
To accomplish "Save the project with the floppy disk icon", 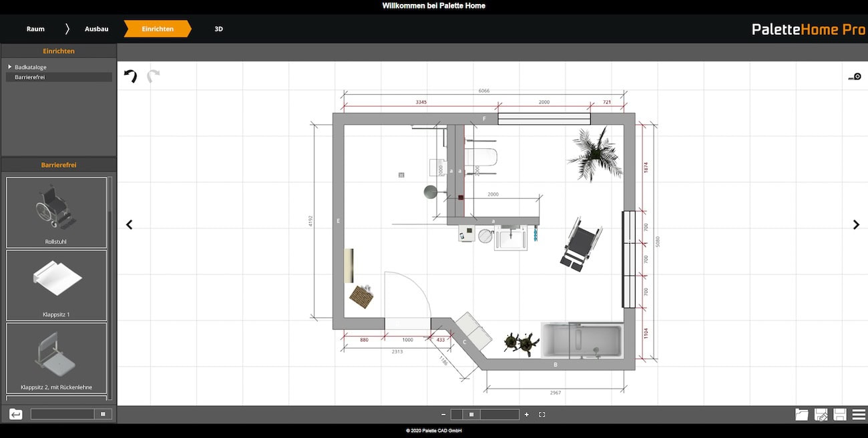I will pos(840,415).
